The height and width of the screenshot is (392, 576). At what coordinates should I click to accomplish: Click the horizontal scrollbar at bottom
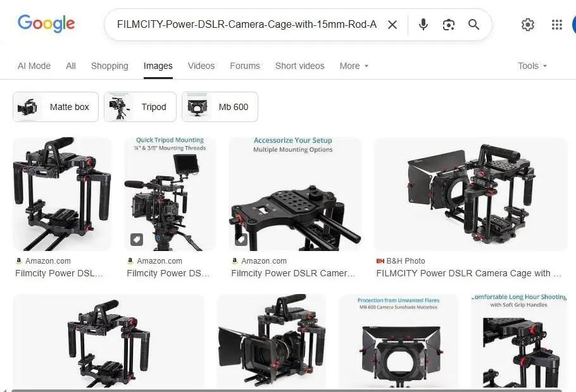click(287, 390)
